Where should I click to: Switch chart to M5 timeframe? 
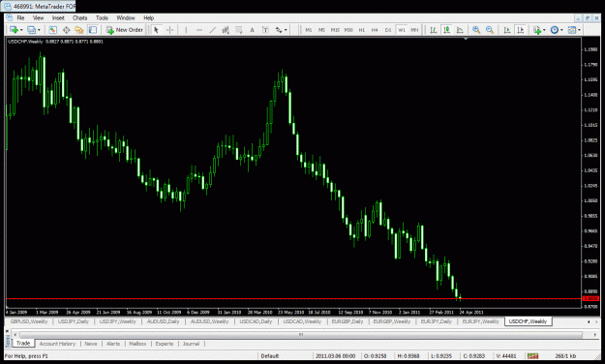click(321, 30)
